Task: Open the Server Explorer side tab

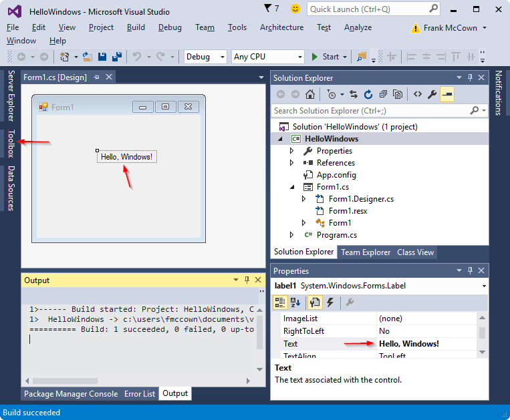Action: (x=11, y=96)
